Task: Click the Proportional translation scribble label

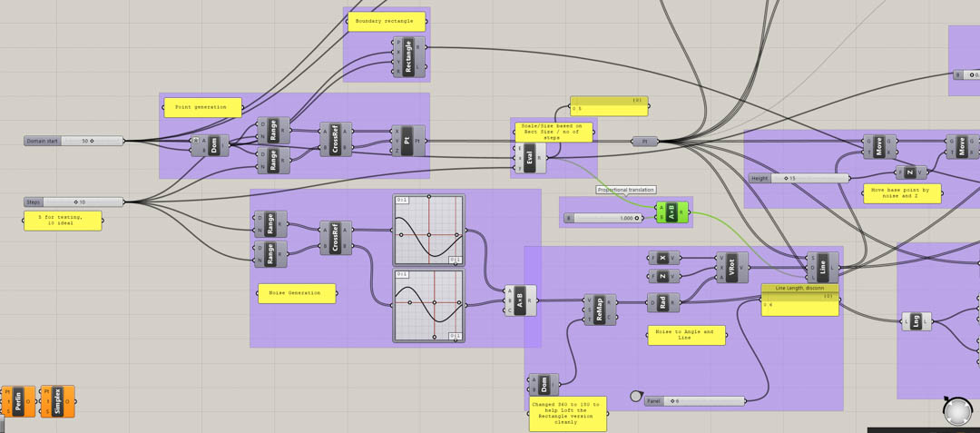Action: tap(626, 190)
